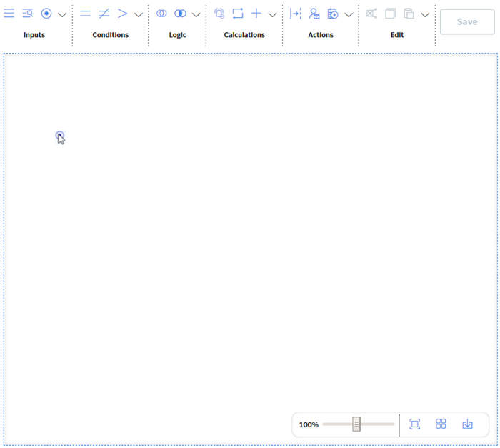Click the search list input icon
This screenshot has height=448, width=500.
point(28,14)
